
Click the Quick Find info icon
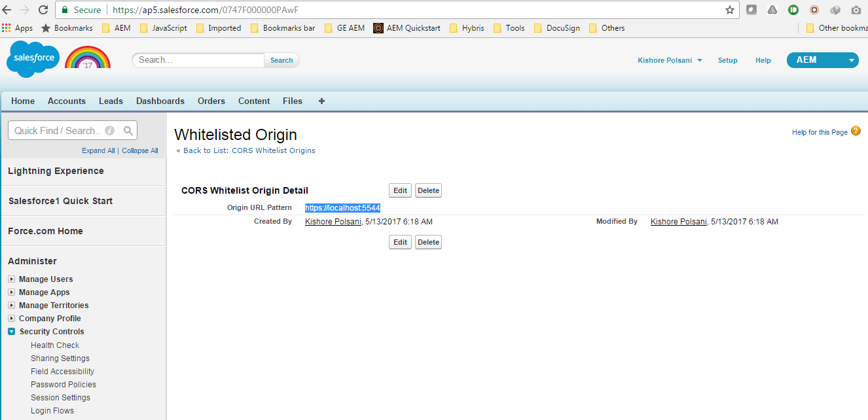click(x=110, y=130)
